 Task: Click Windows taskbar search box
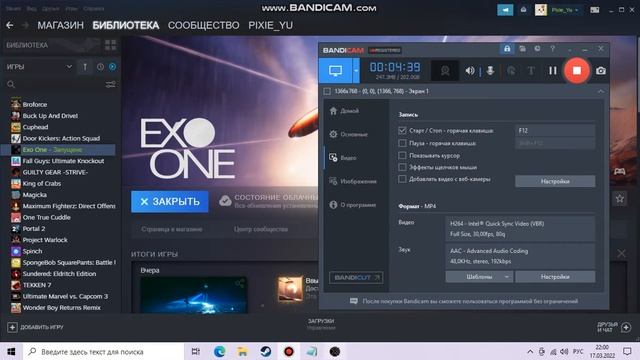103,351
